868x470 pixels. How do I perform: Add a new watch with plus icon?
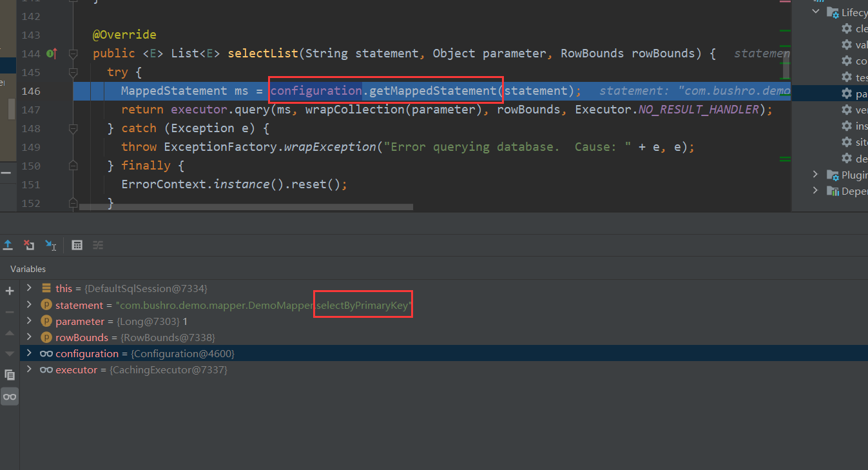tap(10, 291)
